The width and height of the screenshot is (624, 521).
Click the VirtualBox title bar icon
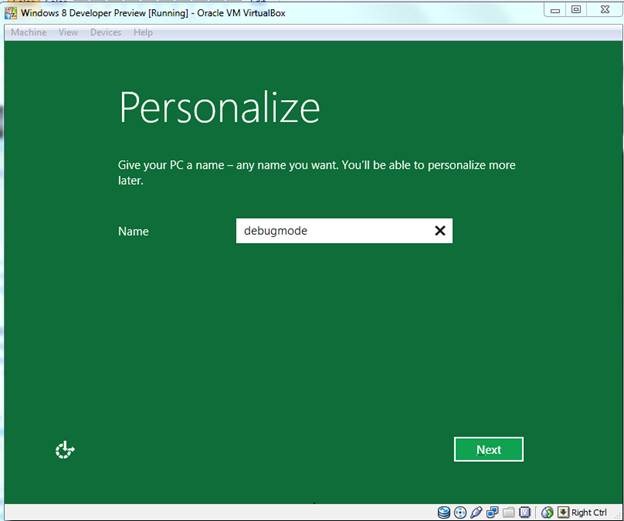pyautogui.click(x=10, y=10)
